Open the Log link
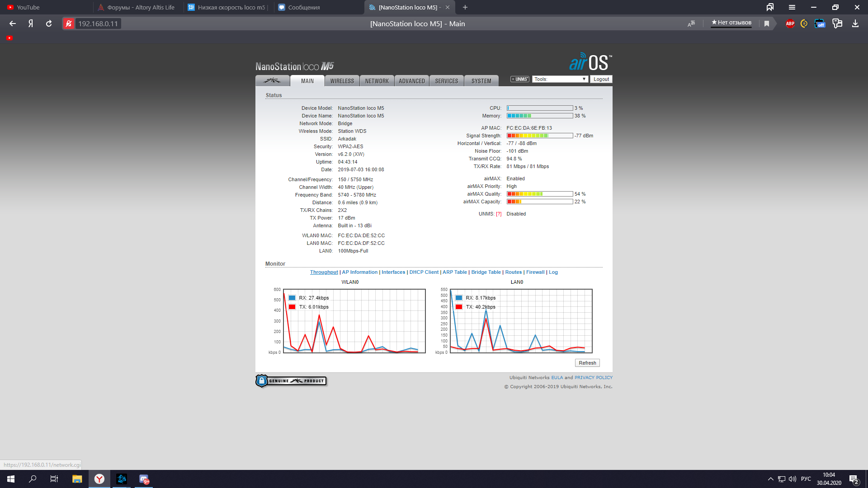868x488 pixels. (x=553, y=272)
